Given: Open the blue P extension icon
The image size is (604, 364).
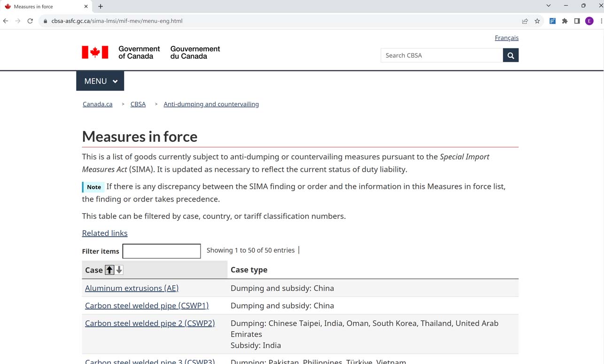Looking at the screenshot, I should click(553, 21).
